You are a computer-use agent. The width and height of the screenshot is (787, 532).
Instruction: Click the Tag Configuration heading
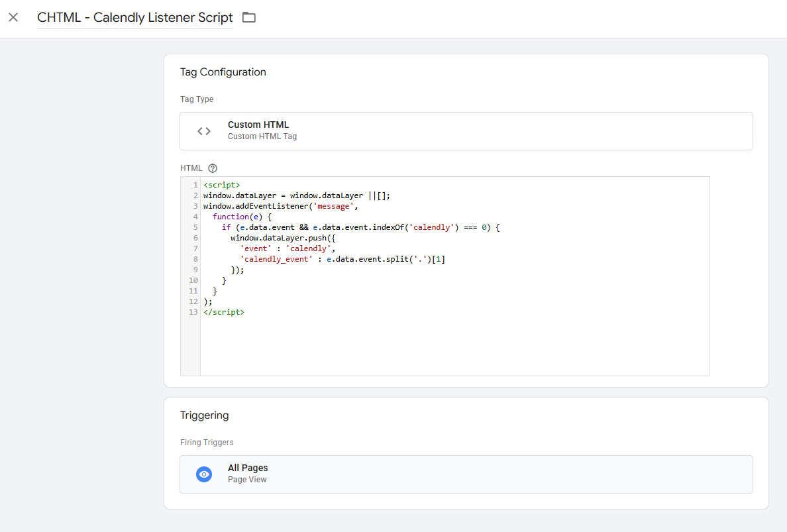[x=223, y=72]
